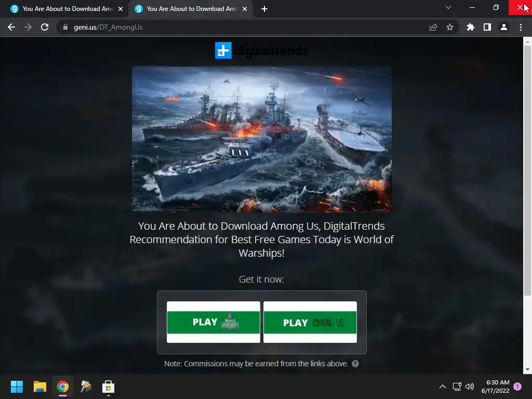The width and height of the screenshot is (532, 399).
Task: Open a new browser tab
Action: point(264,9)
